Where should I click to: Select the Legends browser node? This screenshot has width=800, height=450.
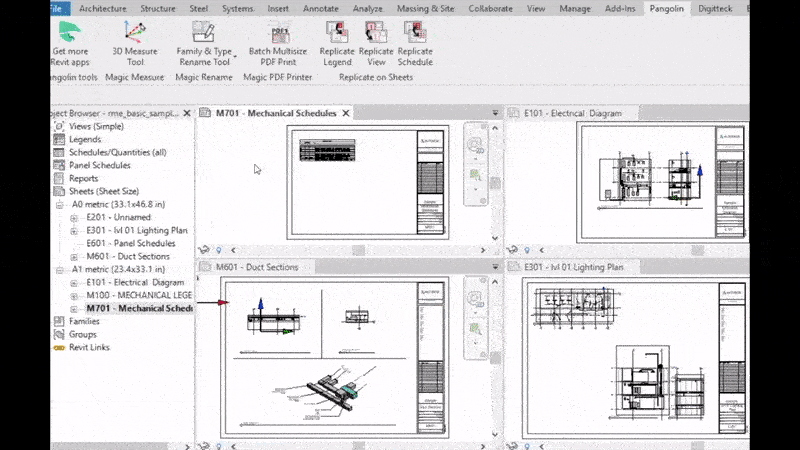click(x=85, y=139)
